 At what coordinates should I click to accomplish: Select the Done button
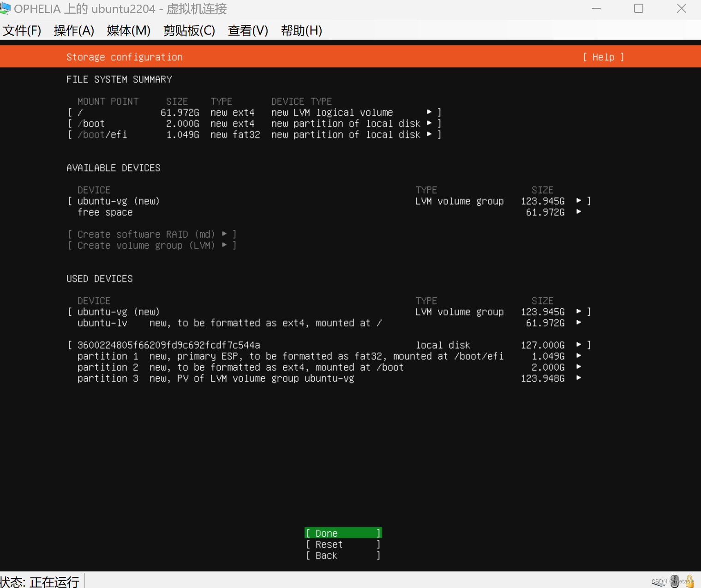343,533
